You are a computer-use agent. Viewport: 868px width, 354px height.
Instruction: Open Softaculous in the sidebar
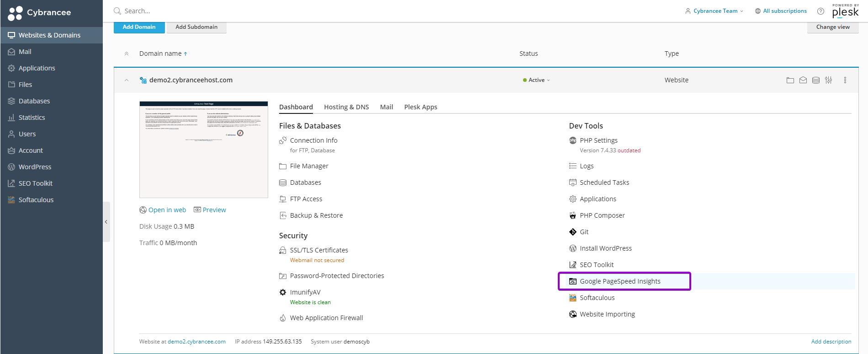[x=52, y=200]
